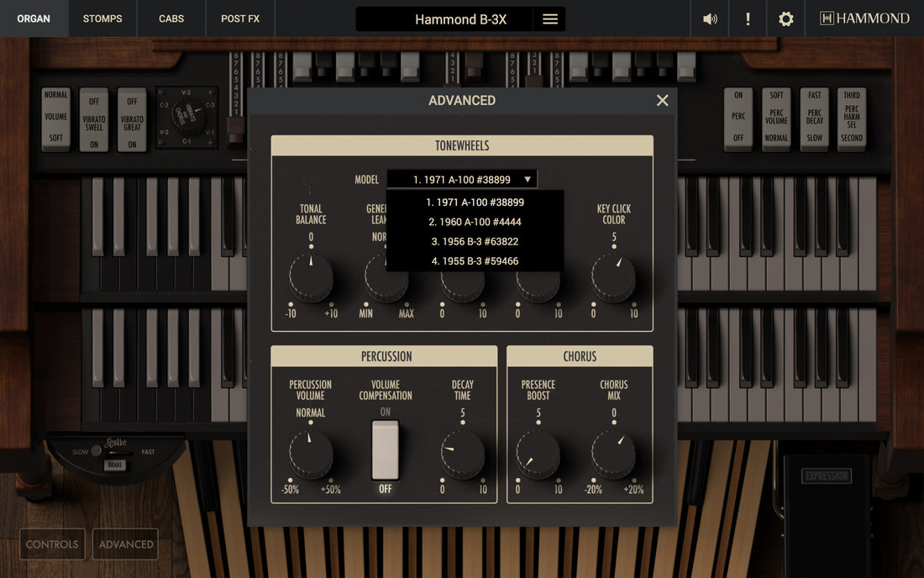Switch to the ORGAN tab
This screenshot has height=578, width=924.
[x=34, y=18]
